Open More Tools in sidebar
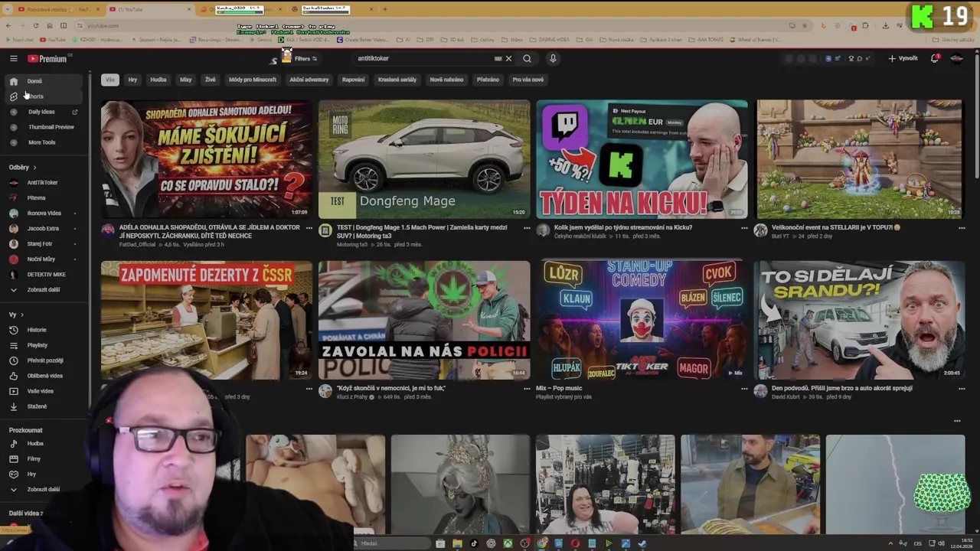Screen dimensions: 980x551 tap(41, 142)
